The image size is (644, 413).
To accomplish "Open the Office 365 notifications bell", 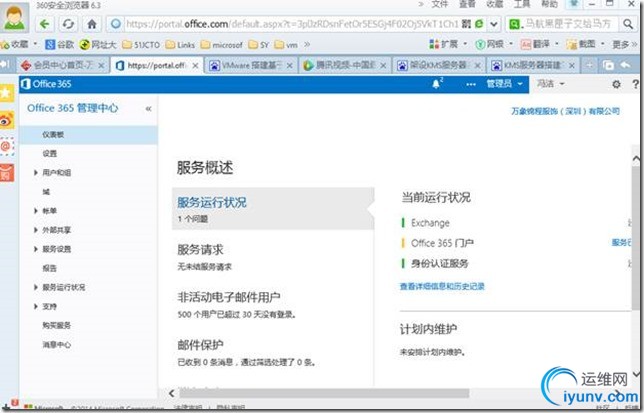I will coord(436,84).
